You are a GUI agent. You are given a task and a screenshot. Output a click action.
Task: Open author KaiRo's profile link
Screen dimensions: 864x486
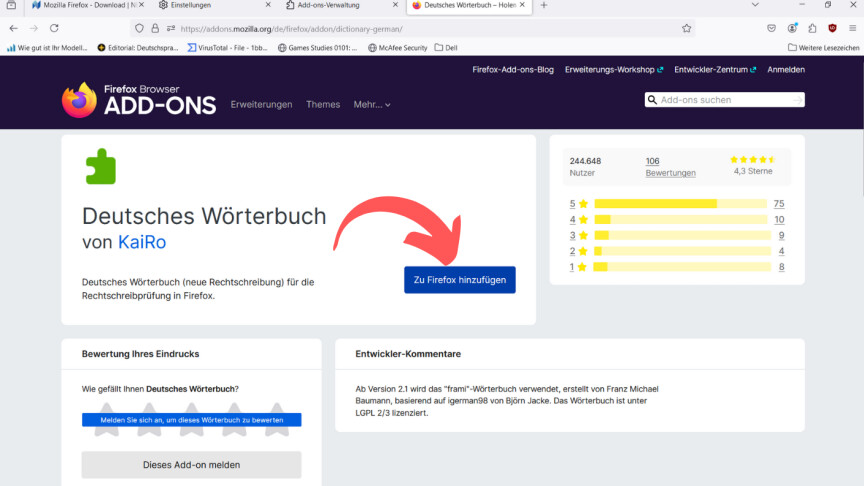142,242
